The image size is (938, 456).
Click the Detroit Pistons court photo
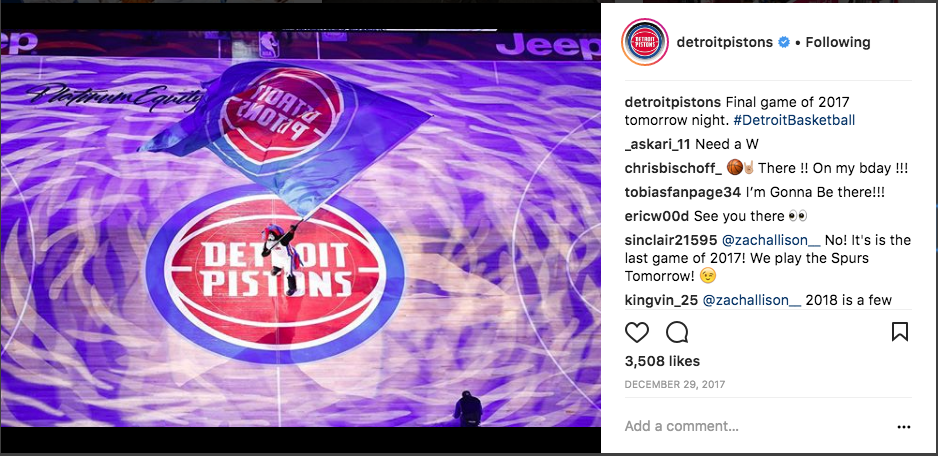(300, 229)
